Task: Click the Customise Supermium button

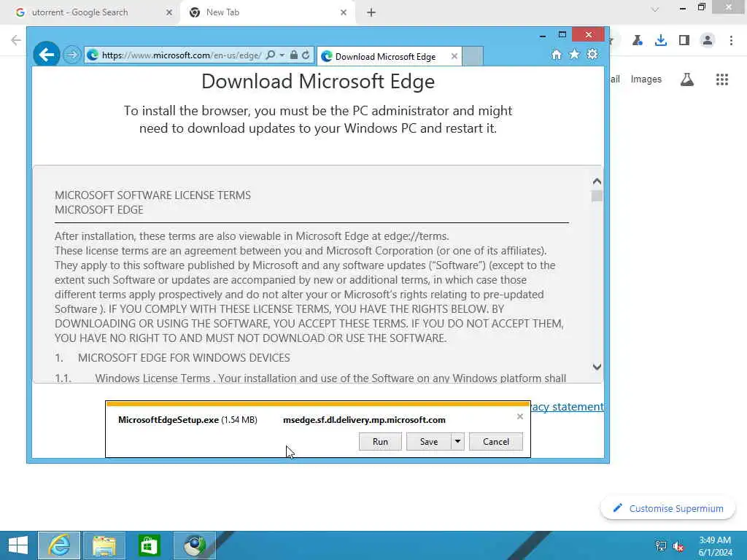Action: click(668, 508)
